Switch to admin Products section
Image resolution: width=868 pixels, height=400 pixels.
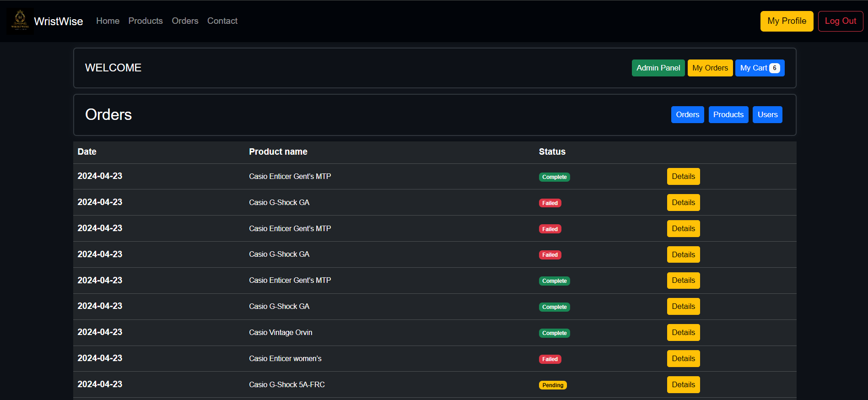[728, 115]
